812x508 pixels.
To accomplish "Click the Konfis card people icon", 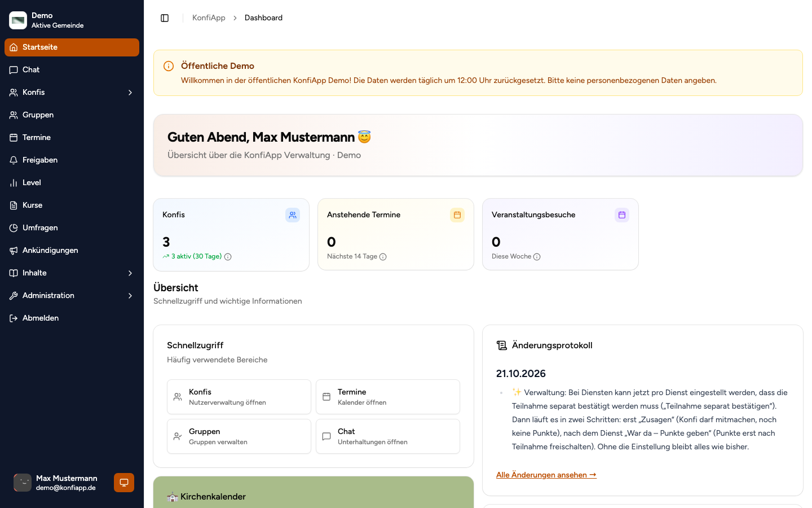I will (293, 215).
